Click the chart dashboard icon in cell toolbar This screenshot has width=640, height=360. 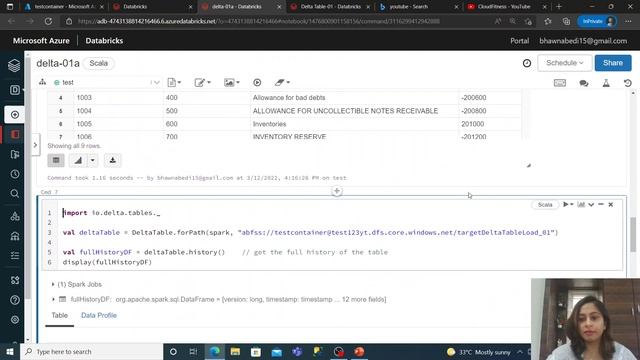(x=581, y=204)
